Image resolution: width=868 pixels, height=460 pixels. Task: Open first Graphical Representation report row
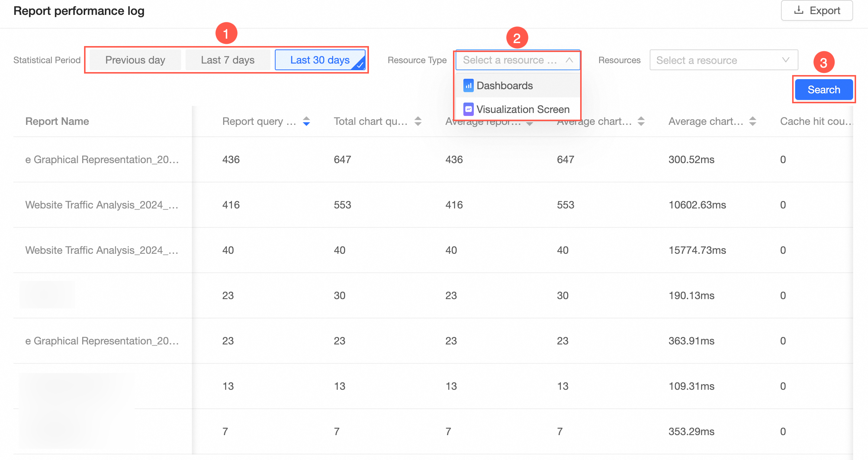point(102,159)
